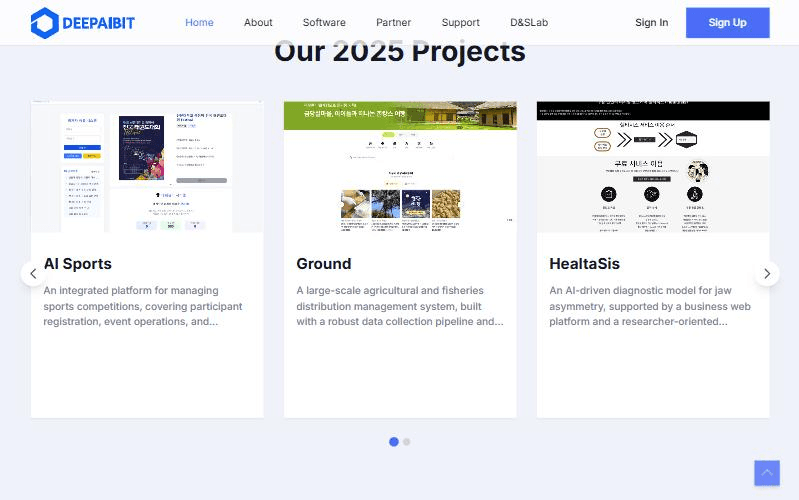The height and width of the screenshot is (500, 799).
Task: Open the AI Sports project thumbnail
Action: pyautogui.click(x=147, y=167)
